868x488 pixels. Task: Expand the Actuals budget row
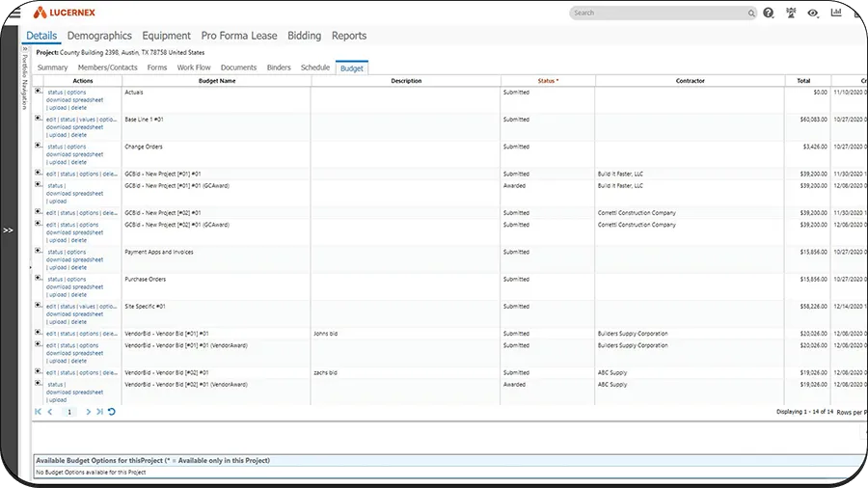39,92
